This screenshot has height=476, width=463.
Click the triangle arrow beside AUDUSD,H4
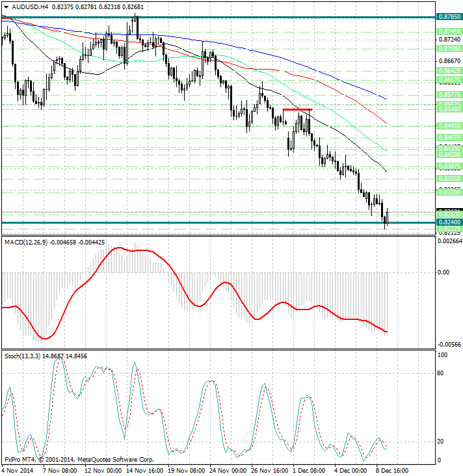[x=6, y=7]
